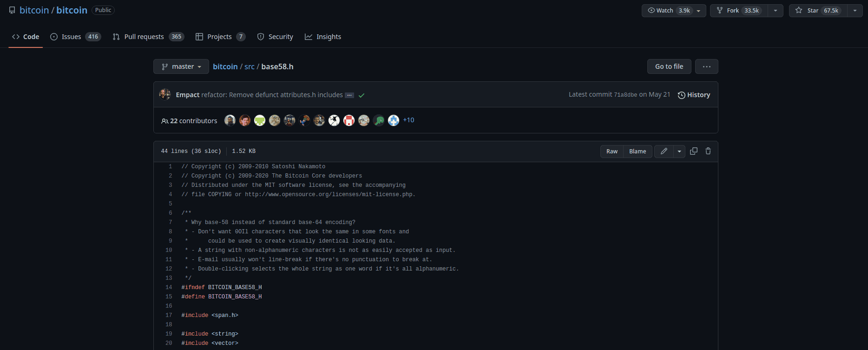The image size is (868, 350).
Task: Click the '#define BITCOIN_BASE58_H' code line
Action: [222, 297]
